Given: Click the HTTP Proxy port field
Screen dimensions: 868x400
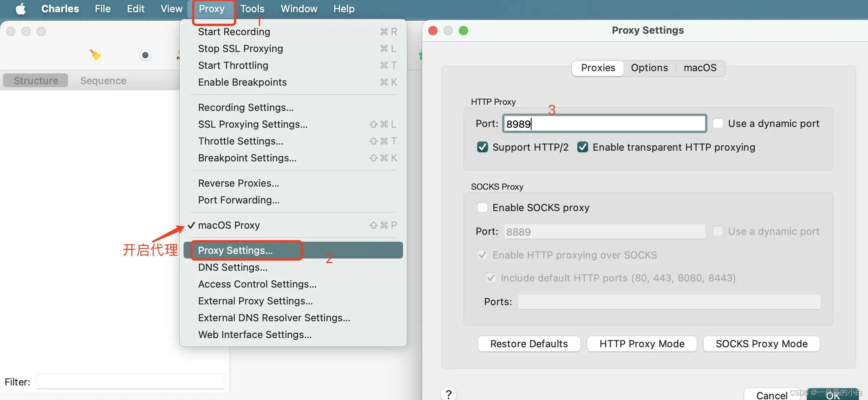Looking at the screenshot, I should pyautogui.click(x=604, y=124).
